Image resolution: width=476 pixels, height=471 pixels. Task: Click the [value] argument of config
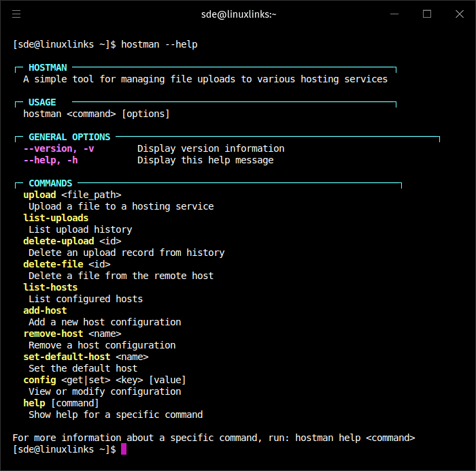(167, 380)
